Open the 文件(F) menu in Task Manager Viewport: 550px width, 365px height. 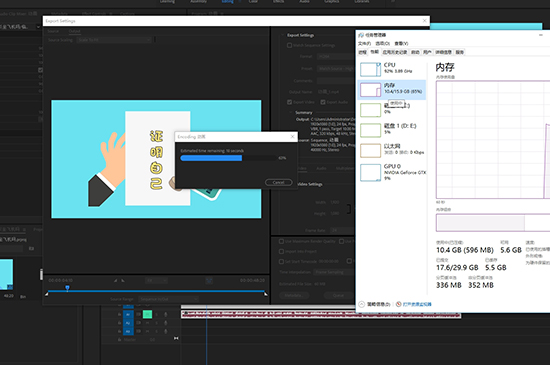click(x=364, y=43)
